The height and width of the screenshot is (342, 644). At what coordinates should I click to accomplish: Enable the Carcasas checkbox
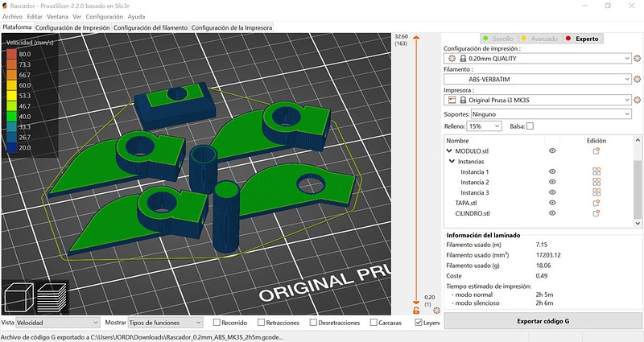coord(374,323)
